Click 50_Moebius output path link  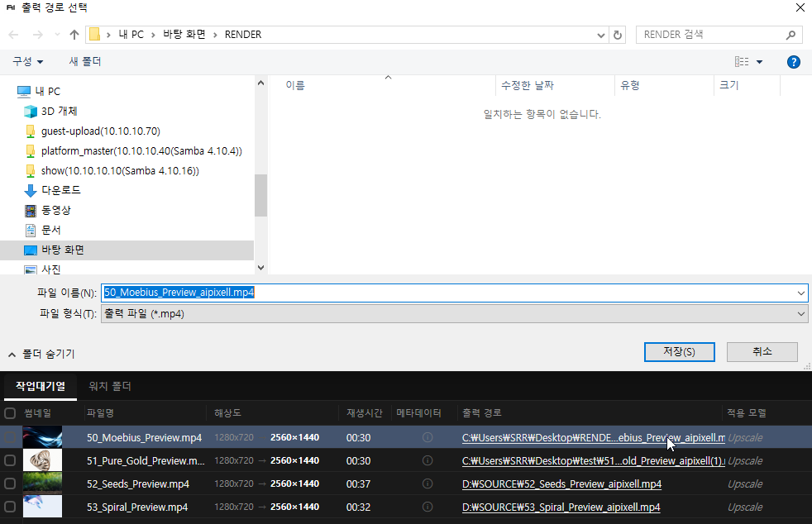click(x=594, y=438)
